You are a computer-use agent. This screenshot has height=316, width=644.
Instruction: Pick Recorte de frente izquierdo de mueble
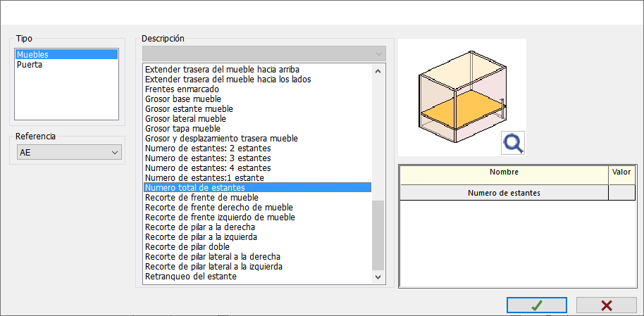(257, 217)
